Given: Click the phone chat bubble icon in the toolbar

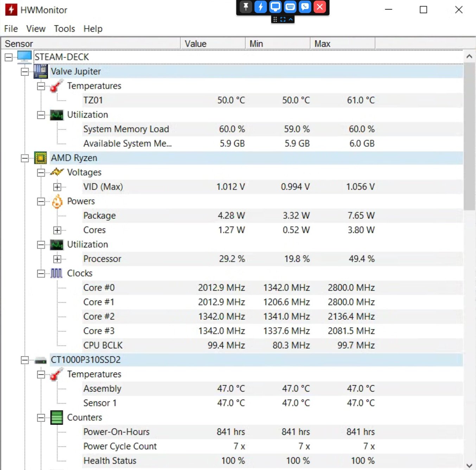Looking at the screenshot, I should click(305, 7).
